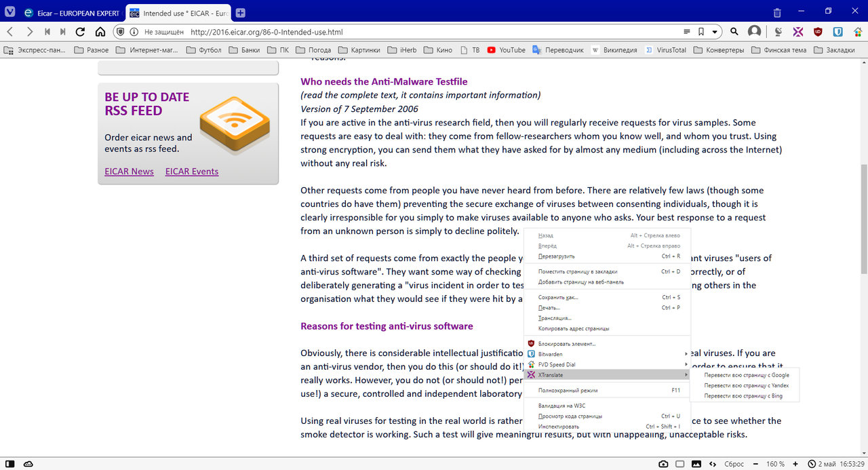Click 'Сброс' zoom reset button
This screenshot has height=470, width=868.
tap(734, 464)
